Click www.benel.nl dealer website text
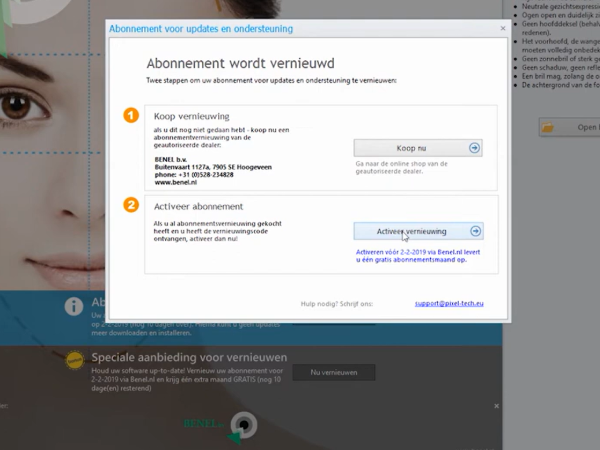The image size is (600, 450). coord(176,183)
